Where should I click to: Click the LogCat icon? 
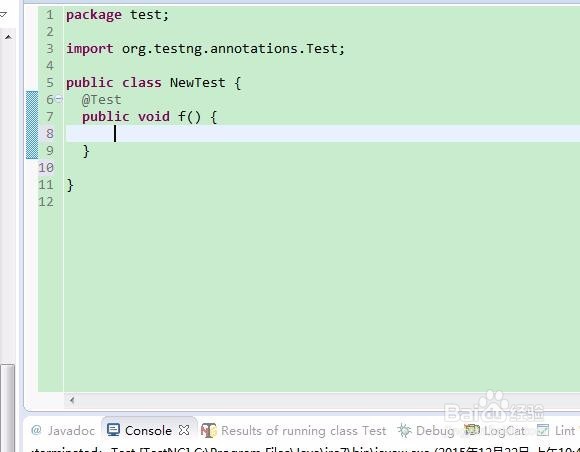click(472, 430)
